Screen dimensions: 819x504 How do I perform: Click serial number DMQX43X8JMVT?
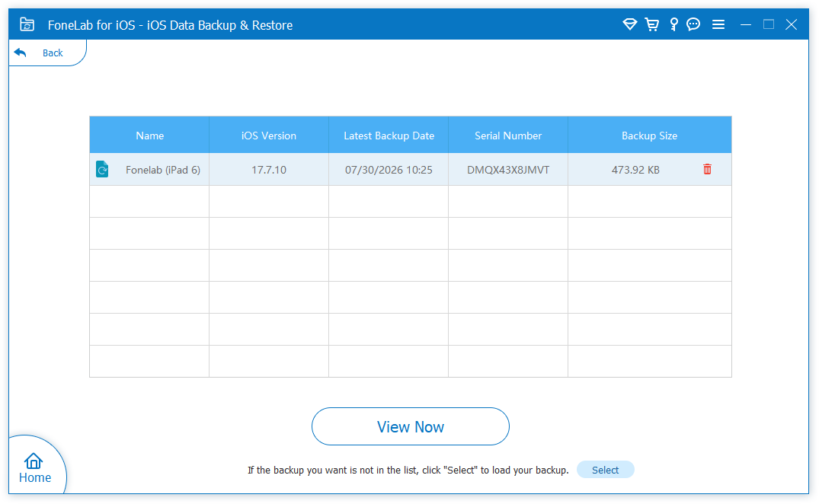tap(508, 170)
